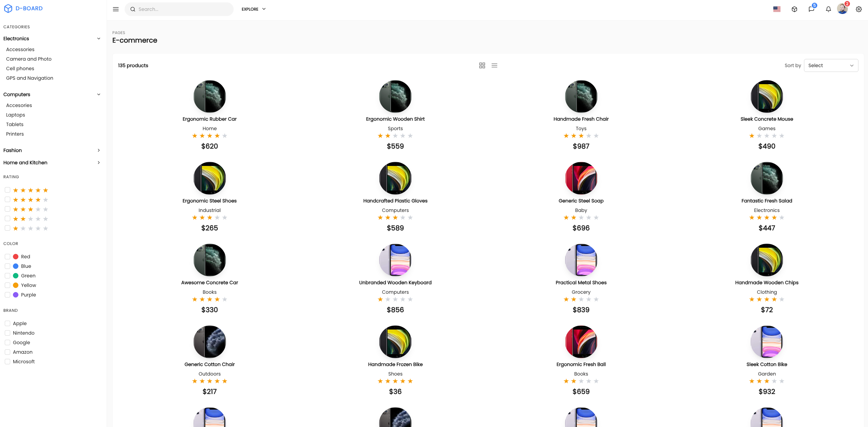The width and height of the screenshot is (868, 427).
Task: Open Handmade Wooden Chips product link
Action: [767, 283]
